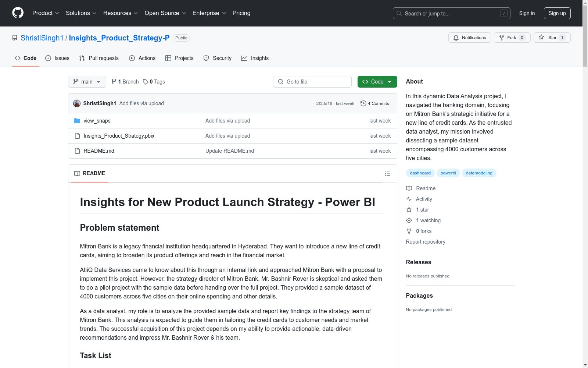Expand the Solutions menu
This screenshot has height=368, width=588.
81,13
